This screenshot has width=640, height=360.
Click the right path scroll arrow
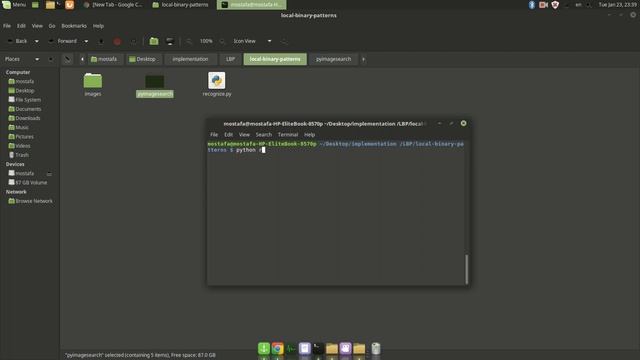(x=363, y=59)
